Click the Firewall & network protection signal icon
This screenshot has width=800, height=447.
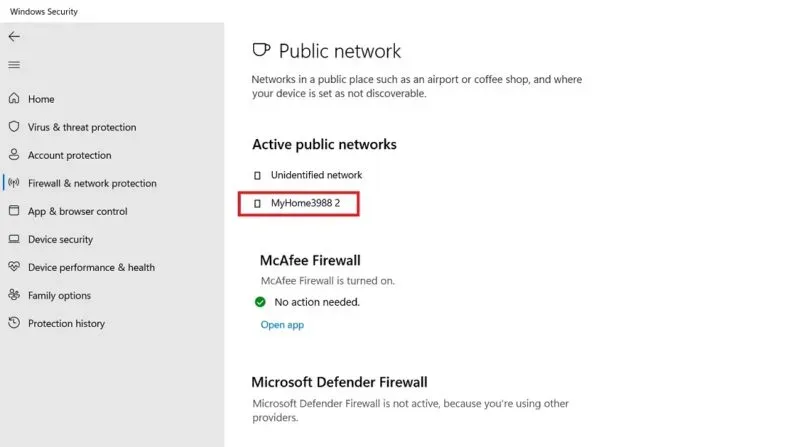point(14,183)
